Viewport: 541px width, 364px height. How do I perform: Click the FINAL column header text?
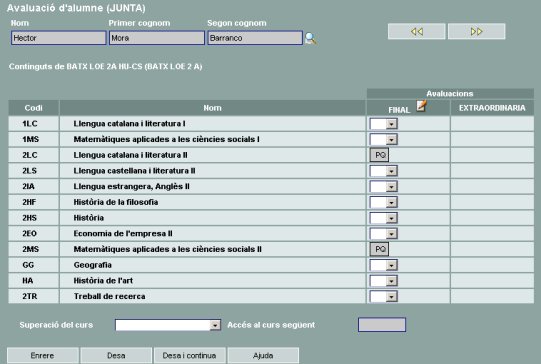click(x=399, y=110)
